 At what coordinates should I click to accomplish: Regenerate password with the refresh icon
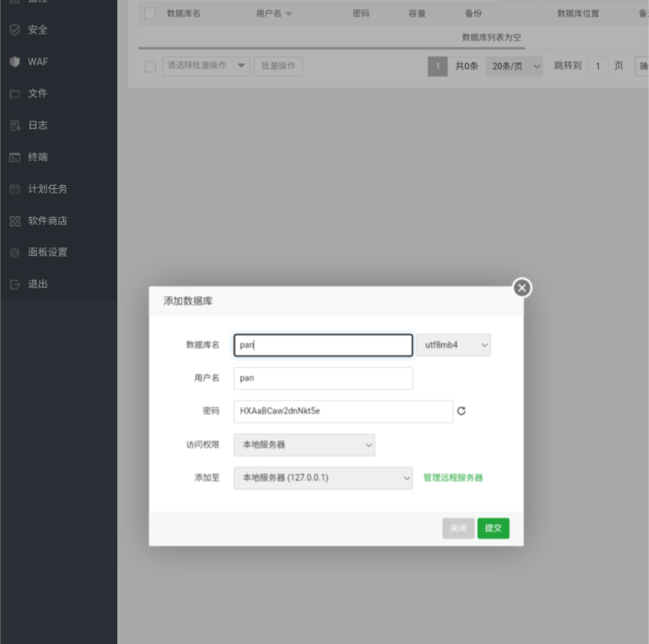coord(462,412)
